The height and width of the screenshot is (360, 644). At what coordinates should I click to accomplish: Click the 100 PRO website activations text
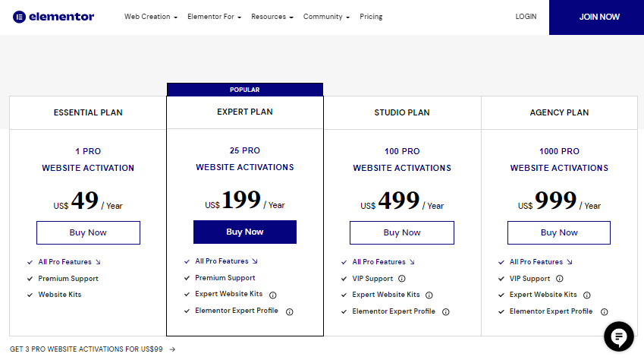tap(402, 159)
